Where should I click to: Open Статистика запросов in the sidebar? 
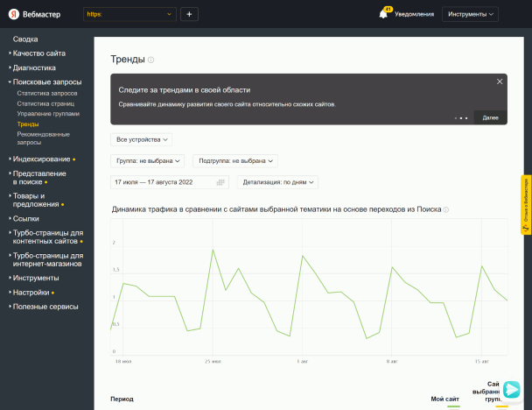47,93
